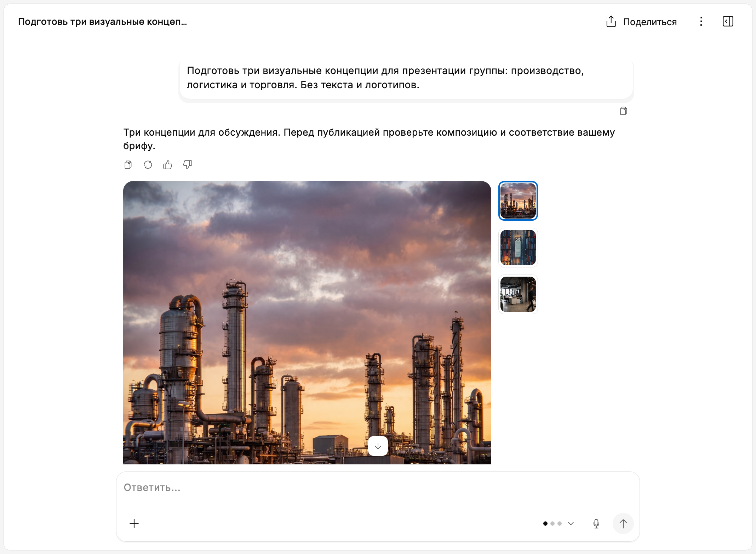Activate the microphone voice input

click(596, 524)
